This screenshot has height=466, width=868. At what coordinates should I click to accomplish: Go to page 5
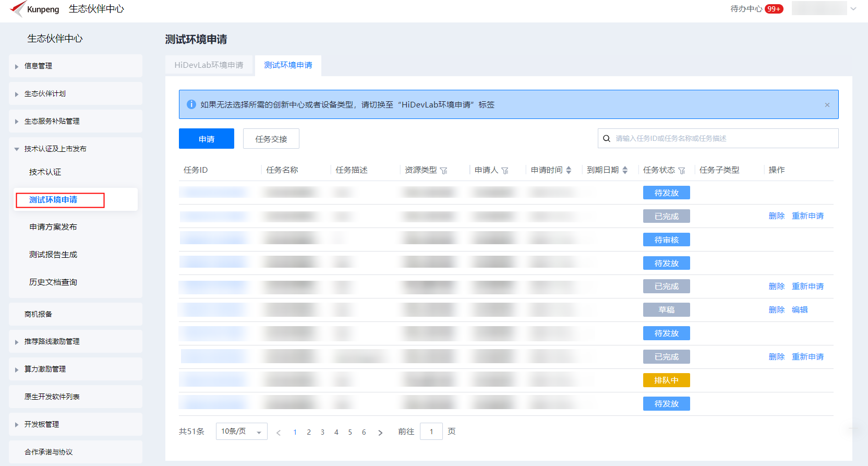(x=350, y=432)
